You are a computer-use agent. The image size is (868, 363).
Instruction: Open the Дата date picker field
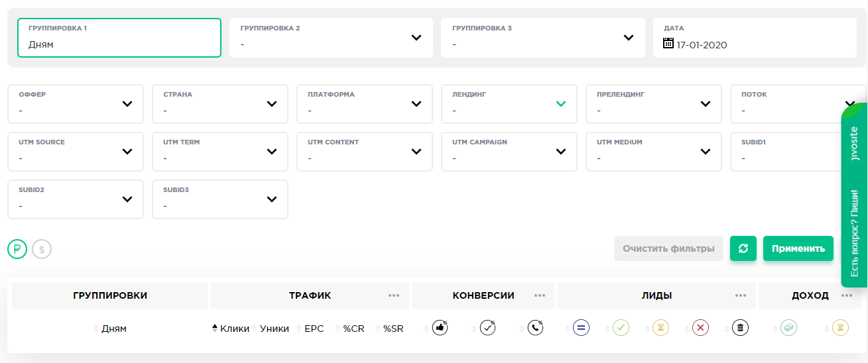click(751, 38)
